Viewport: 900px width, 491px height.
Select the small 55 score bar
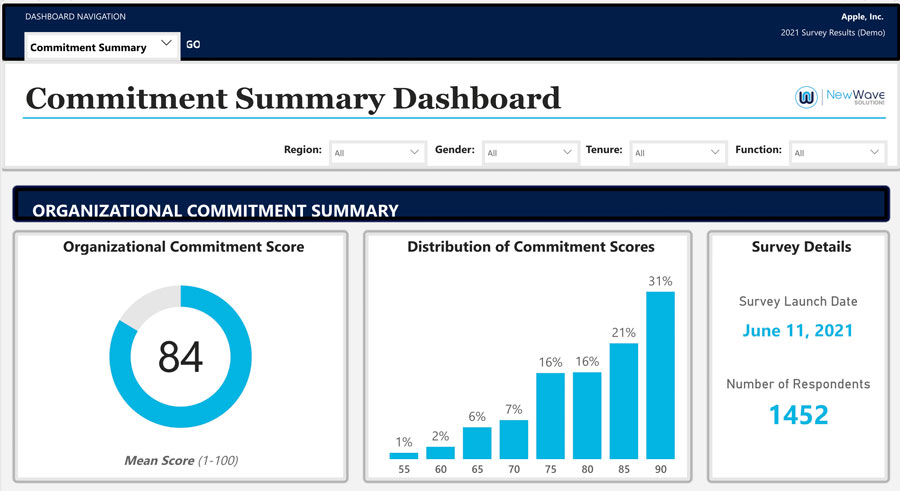[x=404, y=456]
